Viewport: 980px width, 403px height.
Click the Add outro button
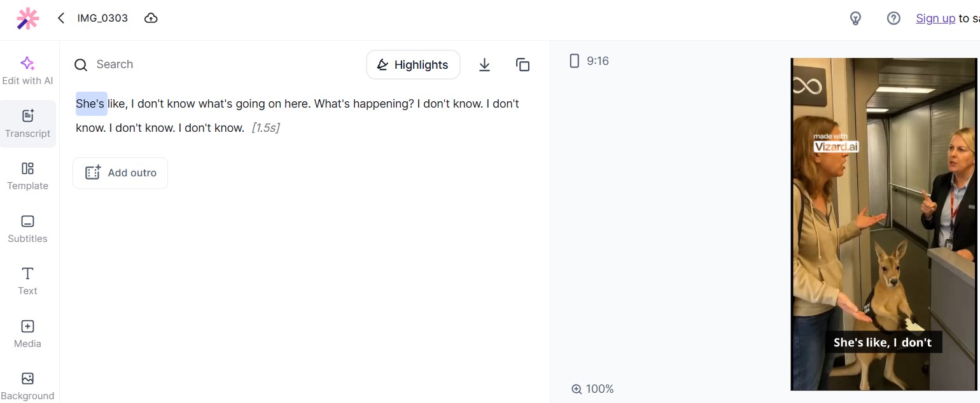click(120, 173)
